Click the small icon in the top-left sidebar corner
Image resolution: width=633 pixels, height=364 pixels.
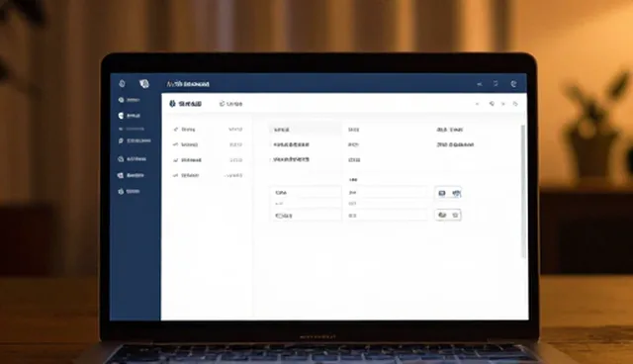[x=122, y=83]
